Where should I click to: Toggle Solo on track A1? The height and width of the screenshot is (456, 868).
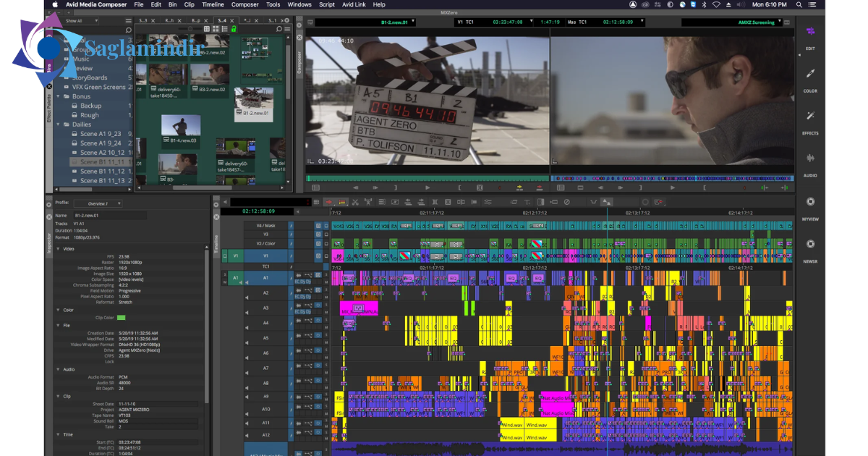coord(326,274)
